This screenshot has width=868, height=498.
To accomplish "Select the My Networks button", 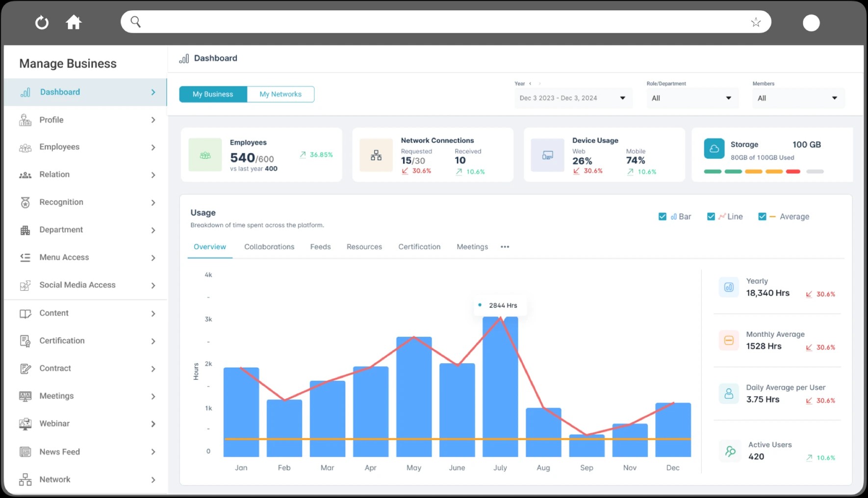I will [x=281, y=94].
